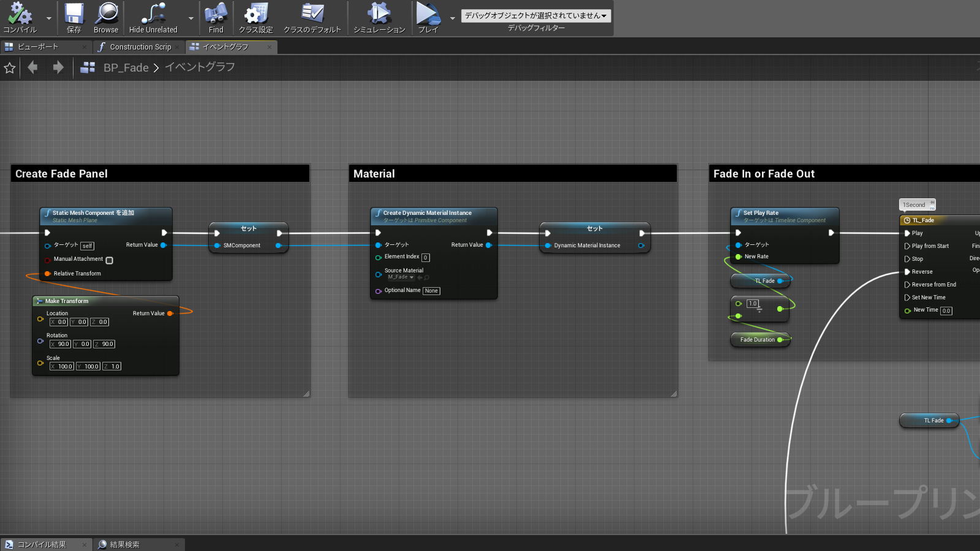The image size is (980, 551).
Task: Open the Source Material M_Fade dropdown
Action: [401, 277]
